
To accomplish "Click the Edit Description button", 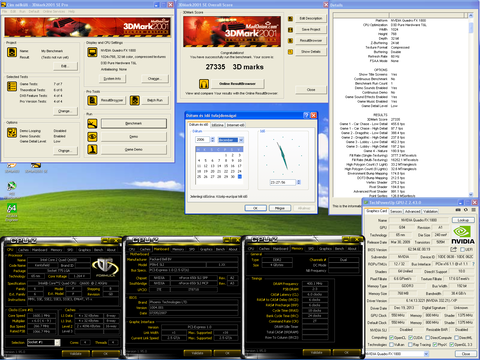I will (311, 18).
